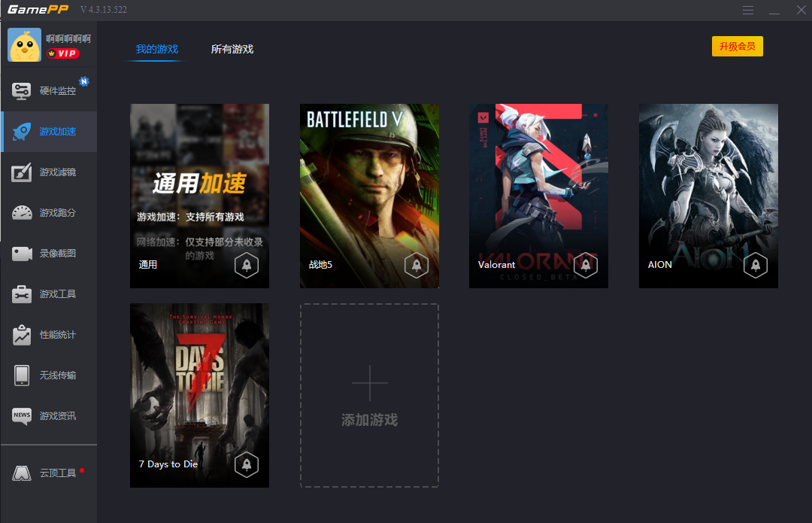Click the 通用 title text on first card
This screenshot has height=523, width=812.
tap(148, 265)
